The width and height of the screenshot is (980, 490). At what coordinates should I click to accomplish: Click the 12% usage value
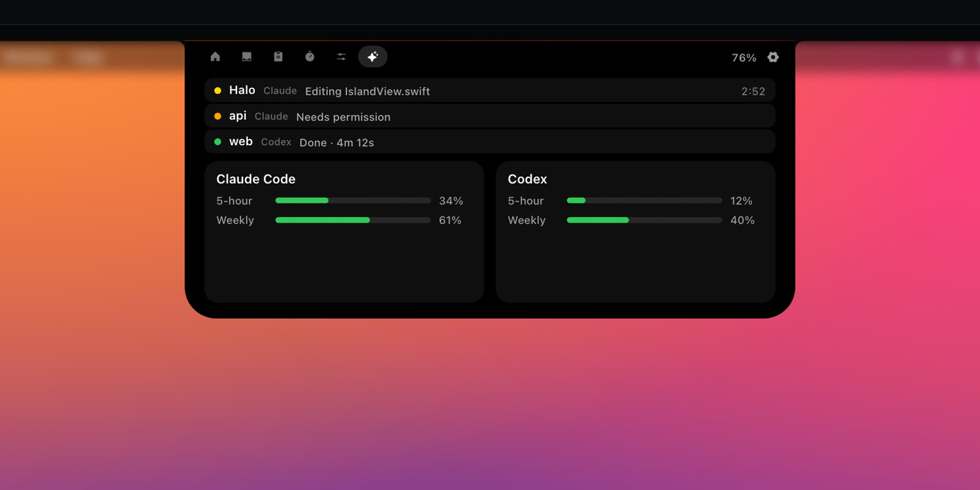(741, 201)
